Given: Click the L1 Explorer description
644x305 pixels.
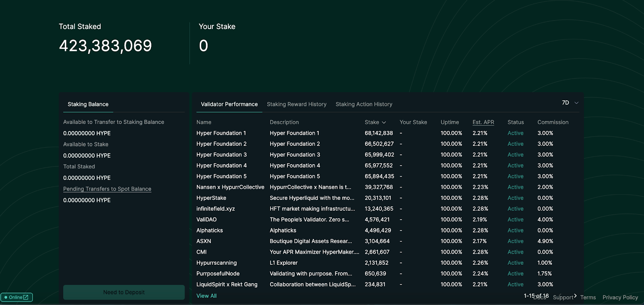Looking at the screenshot, I should pyautogui.click(x=284, y=263).
